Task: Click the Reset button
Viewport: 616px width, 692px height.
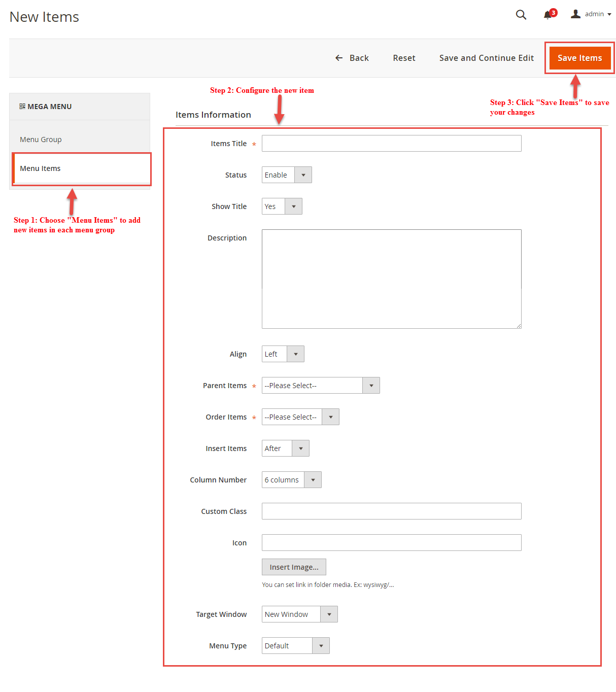Action: point(404,58)
